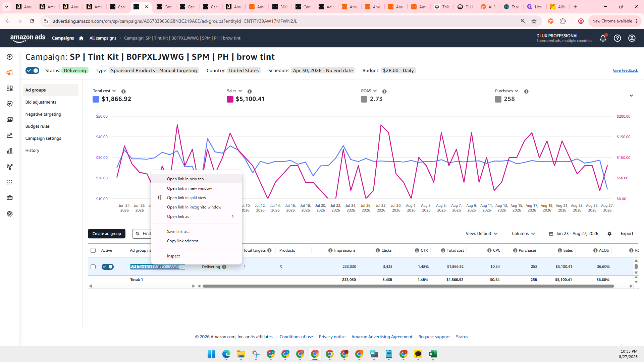Open File Explorer from the taskbar
644x362 pixels.
click(x=241, y=354)
